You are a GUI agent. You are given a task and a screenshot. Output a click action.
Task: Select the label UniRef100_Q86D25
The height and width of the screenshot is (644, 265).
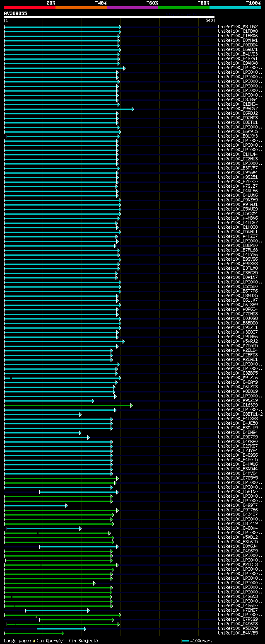point(238,295)
